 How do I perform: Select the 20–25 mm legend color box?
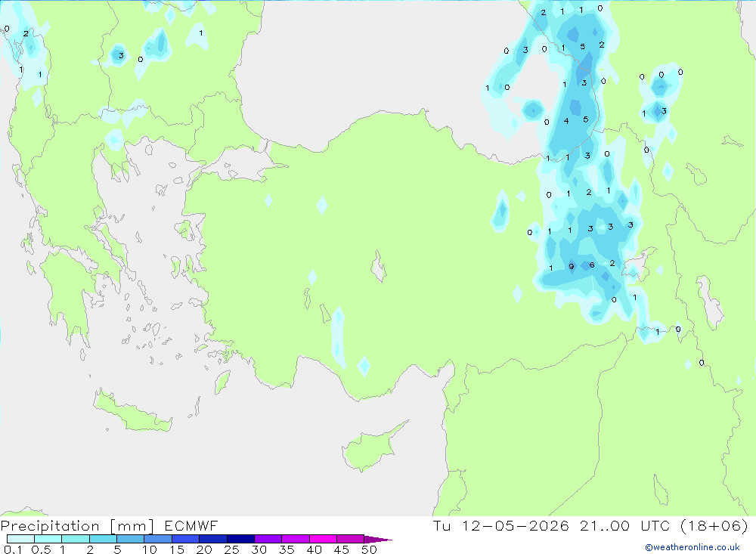(x=213, y=539)
